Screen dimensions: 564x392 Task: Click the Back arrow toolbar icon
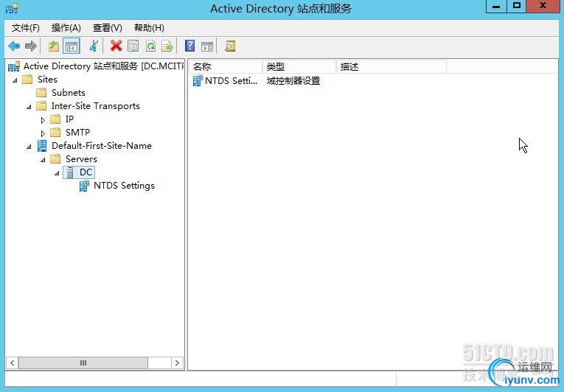(14, 46)
